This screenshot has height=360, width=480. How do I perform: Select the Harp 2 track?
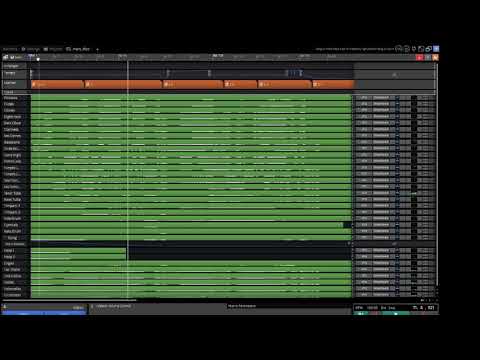[x=16, y=257]
